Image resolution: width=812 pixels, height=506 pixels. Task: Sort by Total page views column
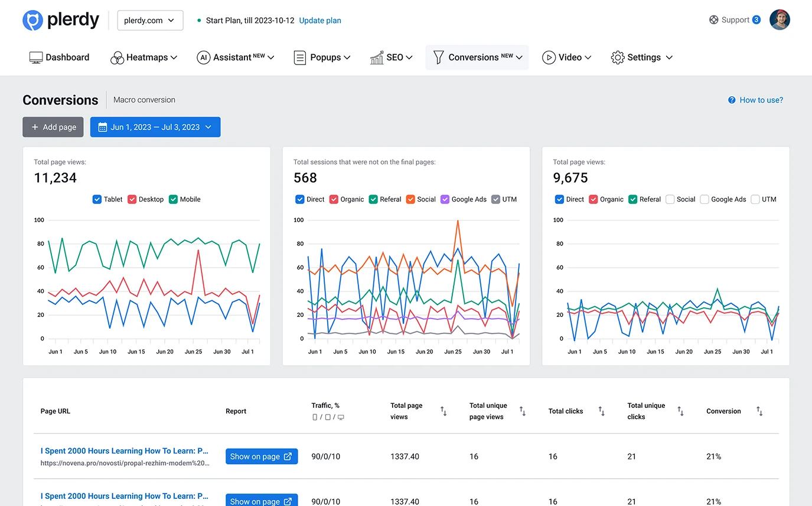443,411
